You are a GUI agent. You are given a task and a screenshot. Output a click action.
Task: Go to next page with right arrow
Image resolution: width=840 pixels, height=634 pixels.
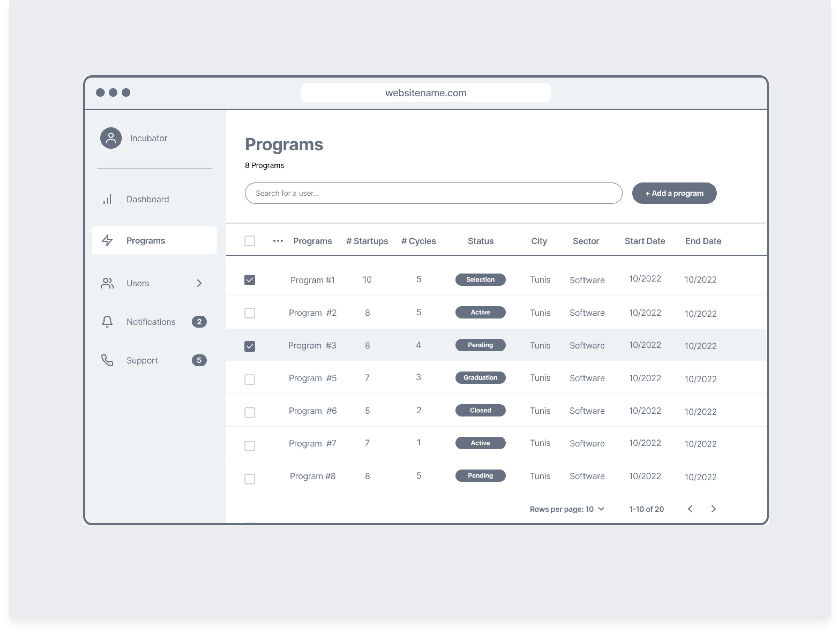(713, 509)
